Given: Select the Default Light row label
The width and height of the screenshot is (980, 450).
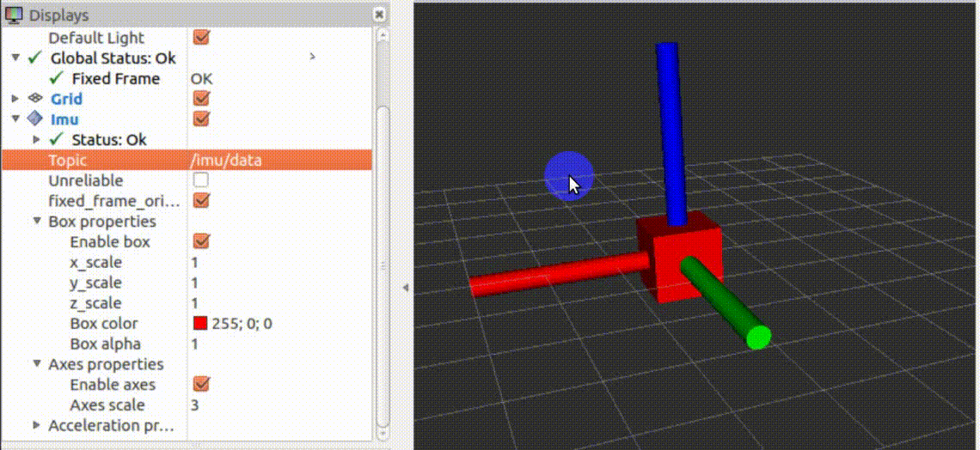Looking at the screenshot, I should tap(96, 38).
